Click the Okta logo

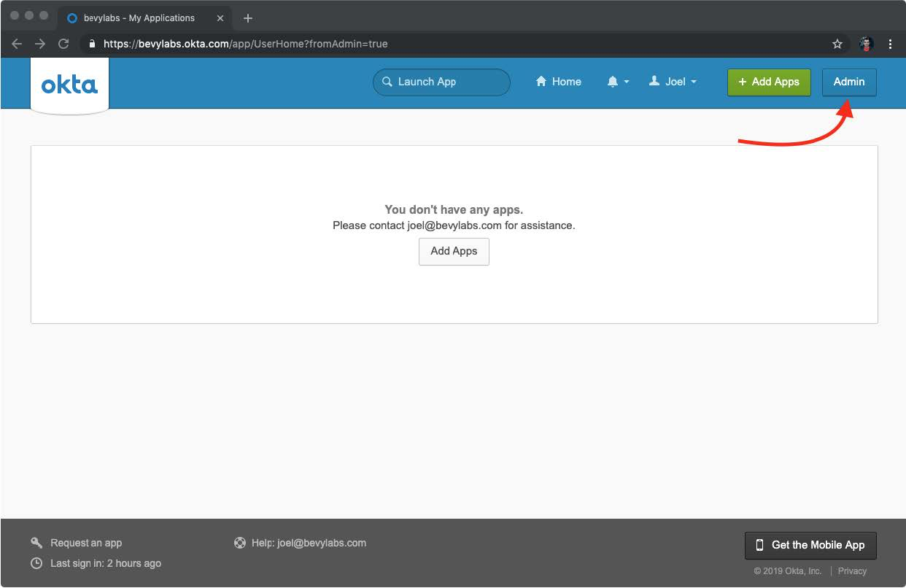coord(69,85)
